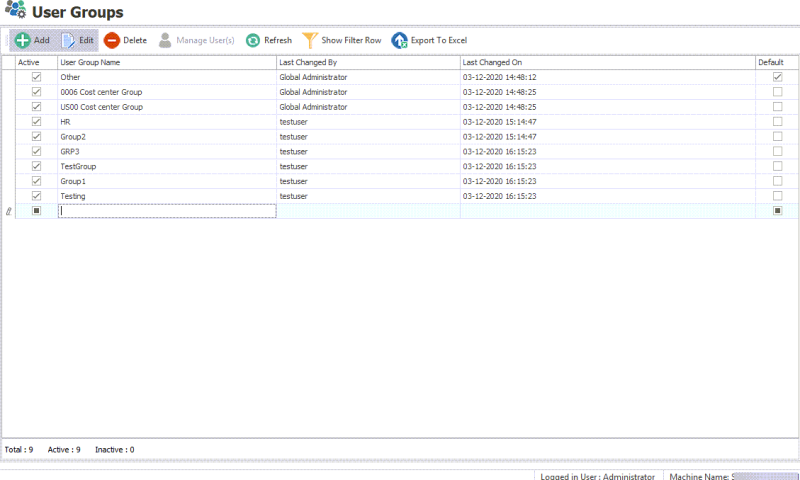Viewport: 800px width, 480px height.
Task: Sort by Last Changed On column header
Action: point(606,62)
